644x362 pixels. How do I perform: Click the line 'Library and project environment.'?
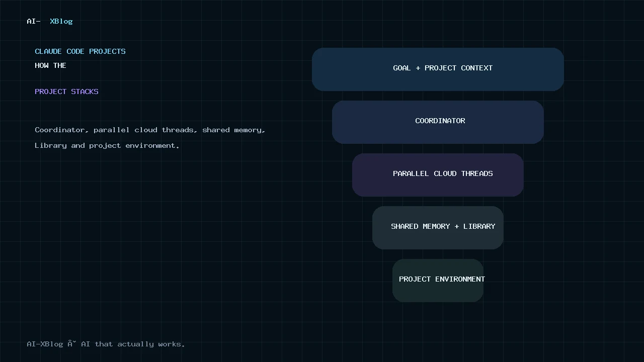click(x=107, y=145)
